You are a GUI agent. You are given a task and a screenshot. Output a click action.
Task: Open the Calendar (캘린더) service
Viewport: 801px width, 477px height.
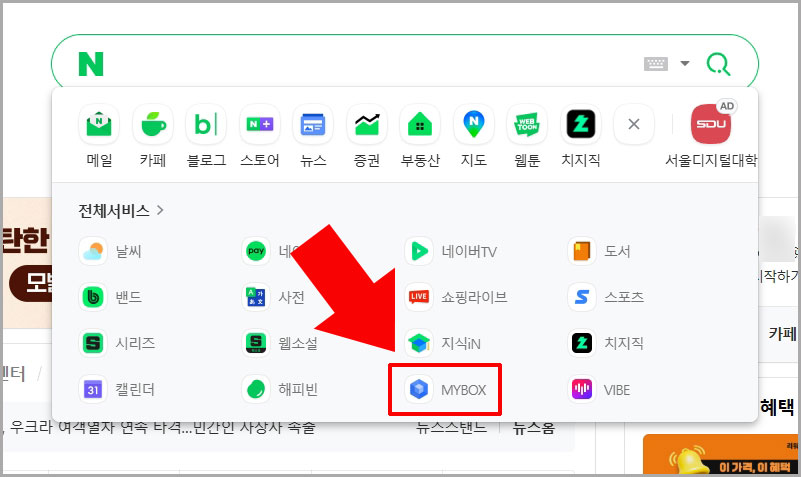(x=117, y=390)
